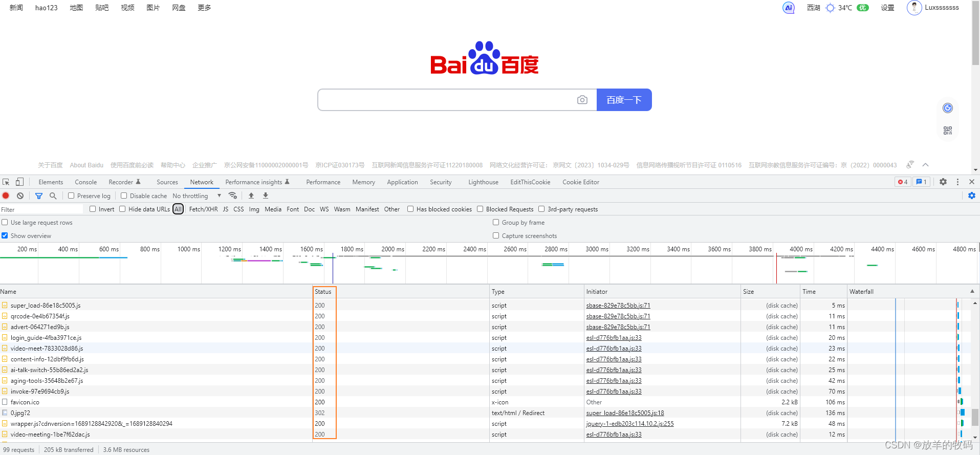Click the camera image search icon
980x455 pixels.
[582, 100]
